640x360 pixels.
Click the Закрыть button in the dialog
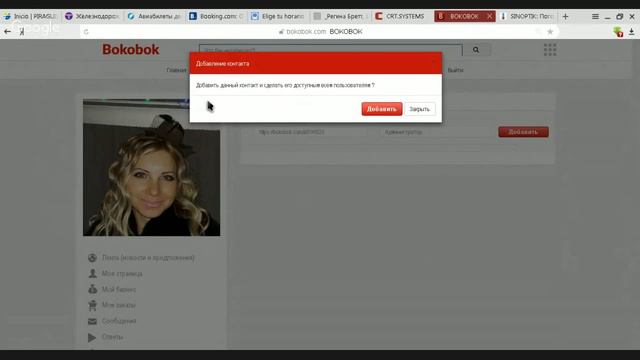[420, 109]
